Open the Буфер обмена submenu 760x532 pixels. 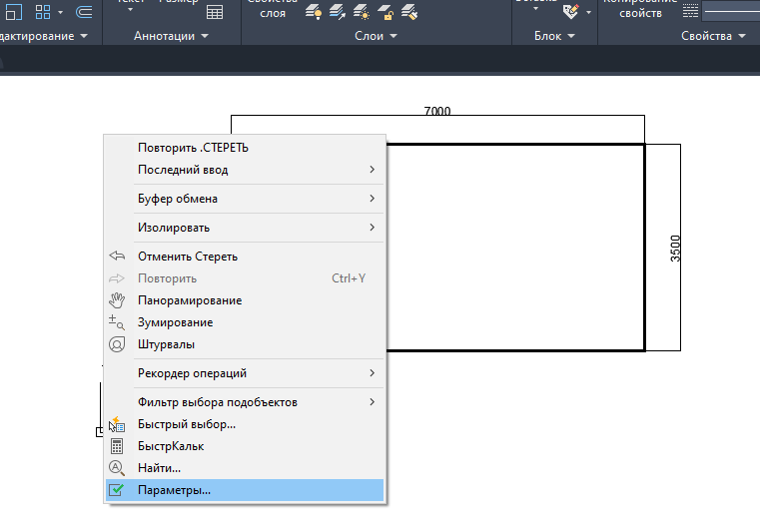[x=245, y=199]
